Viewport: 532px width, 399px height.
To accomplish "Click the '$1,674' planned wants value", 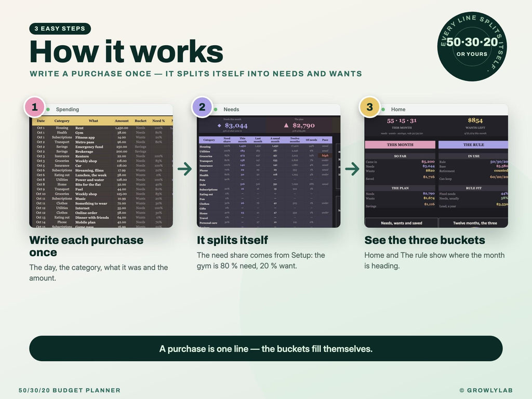I will tap(429, 198).
